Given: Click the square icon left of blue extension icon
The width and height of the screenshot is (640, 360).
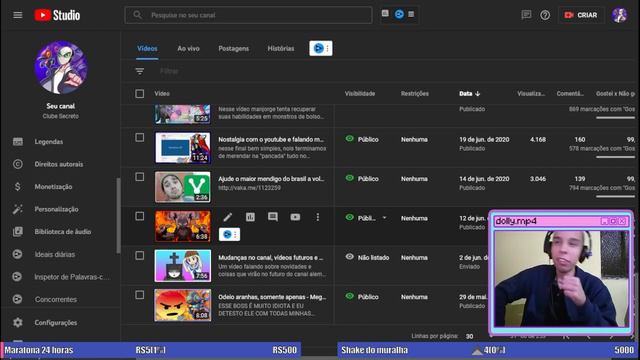Looking at the screenshot, I should [385, 13].
